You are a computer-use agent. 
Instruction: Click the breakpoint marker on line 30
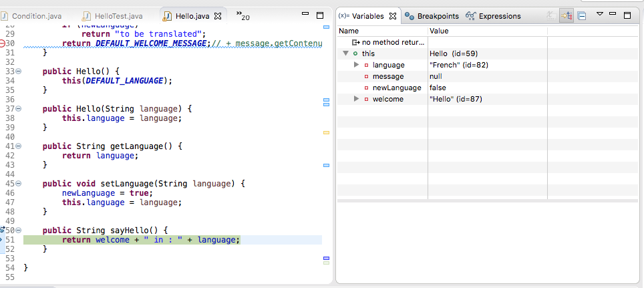pos(3,43)
